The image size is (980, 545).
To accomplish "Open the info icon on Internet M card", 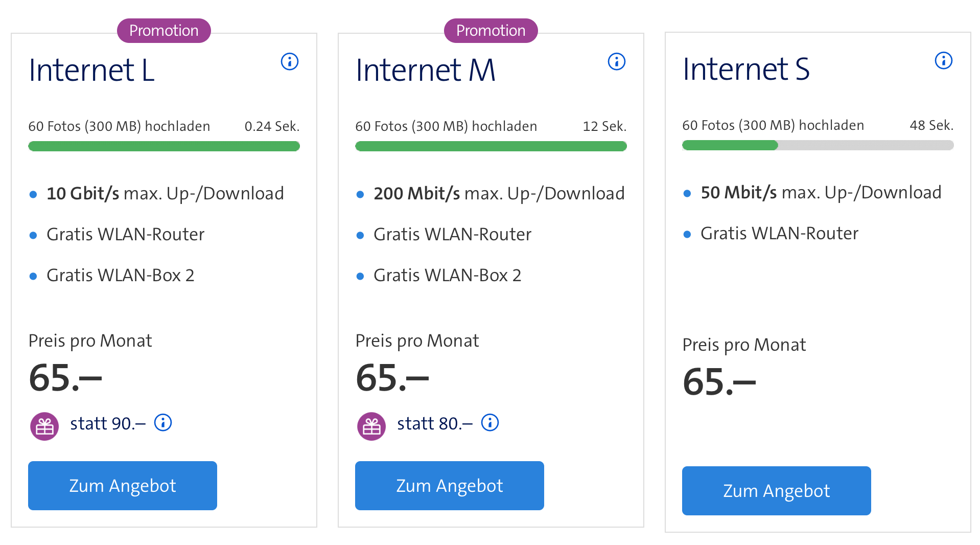I will tap(616, 62).
